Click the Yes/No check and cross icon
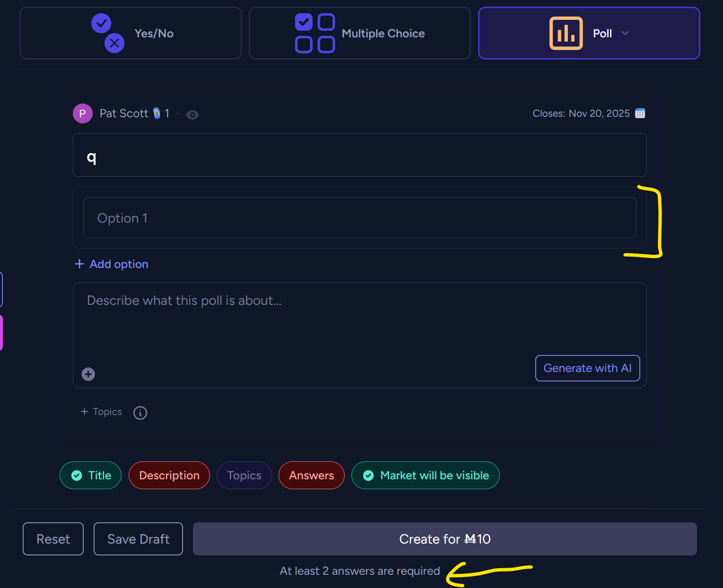The image size is (723, 588). click(108, 33)
